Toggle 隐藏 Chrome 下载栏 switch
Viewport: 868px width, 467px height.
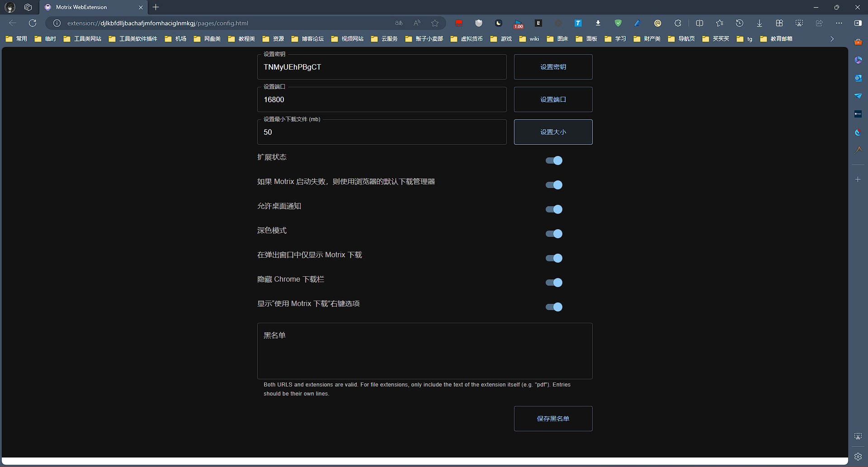[x=554, y=283]
